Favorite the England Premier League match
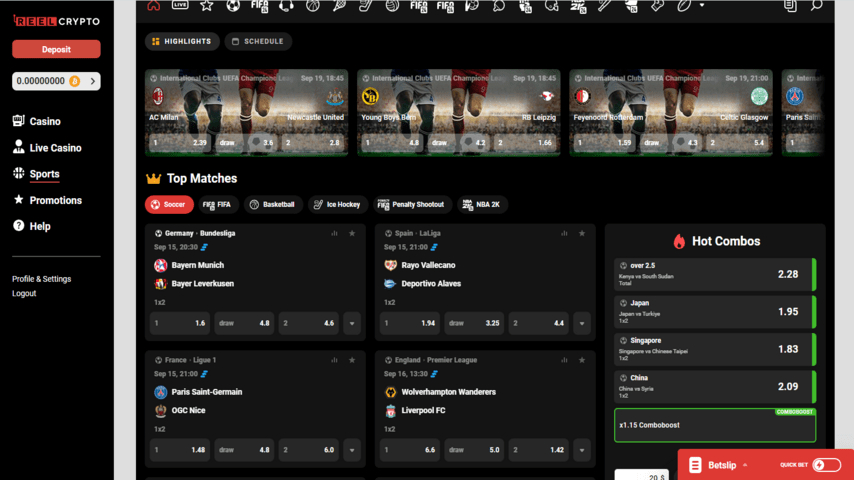The width and height of the screenshot is (854, 480). (x=582, y=360)
